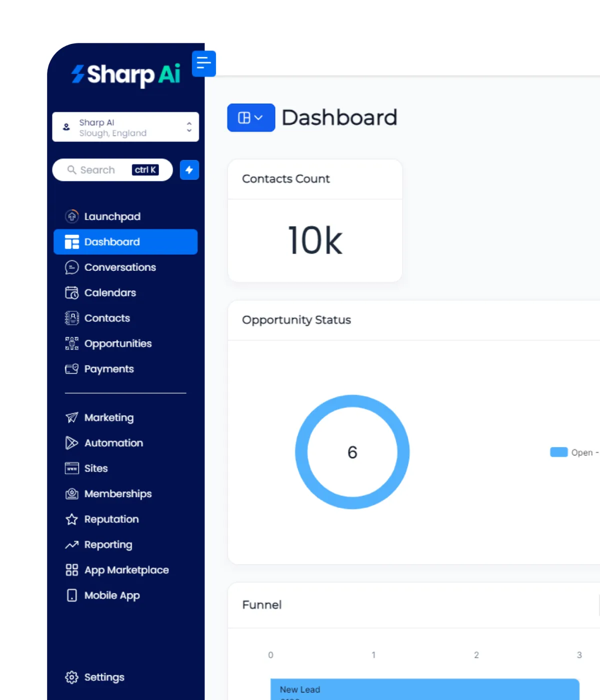Click the Automation play icon

click(72, 443)
